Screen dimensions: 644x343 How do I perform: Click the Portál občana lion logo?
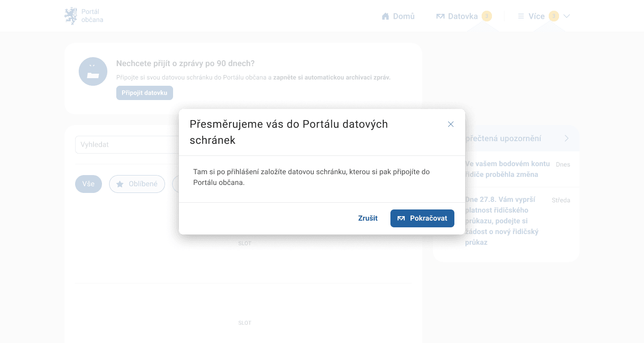tap(71, 16)
